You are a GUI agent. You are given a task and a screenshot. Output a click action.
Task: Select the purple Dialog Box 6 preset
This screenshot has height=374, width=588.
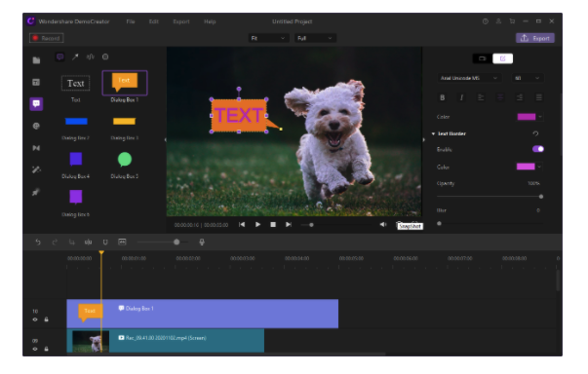[76, 197]
